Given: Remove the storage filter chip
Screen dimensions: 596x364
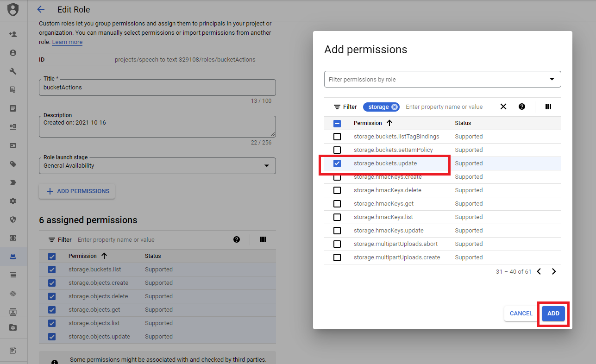Looking at the screenshot, I should (395, 107).
